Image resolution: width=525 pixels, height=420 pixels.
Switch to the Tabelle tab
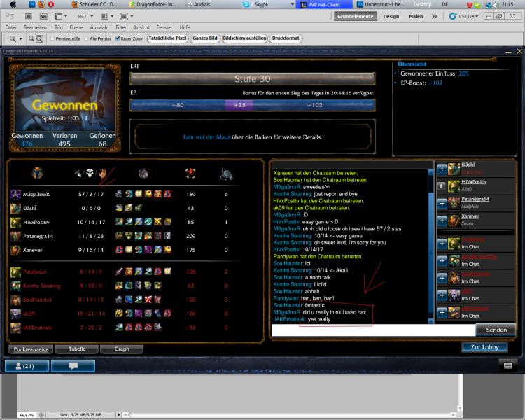tap(77, 349)
